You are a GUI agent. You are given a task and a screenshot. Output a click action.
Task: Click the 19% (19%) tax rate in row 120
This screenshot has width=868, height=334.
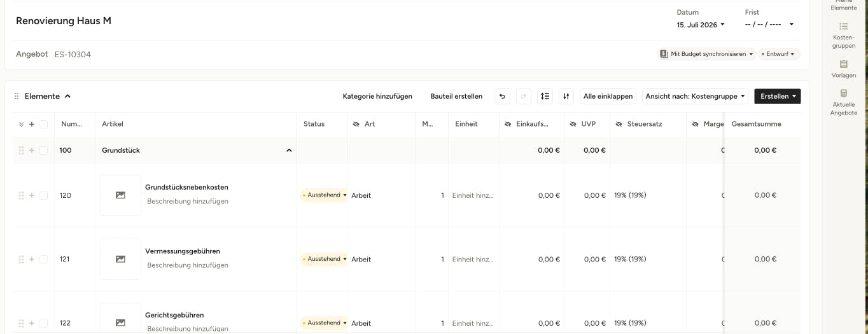click(630, 195)
